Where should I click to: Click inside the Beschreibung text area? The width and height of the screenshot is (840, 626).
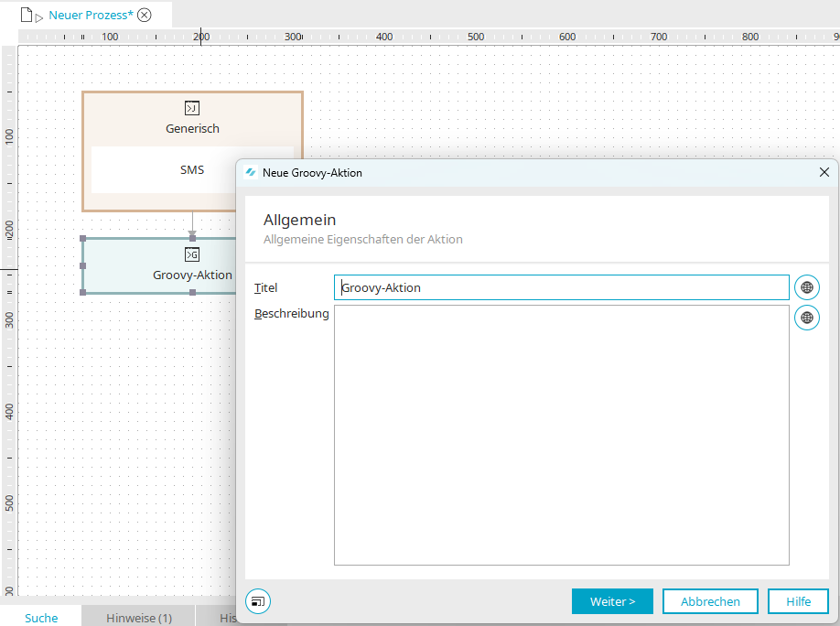click(x=562, y=436)
